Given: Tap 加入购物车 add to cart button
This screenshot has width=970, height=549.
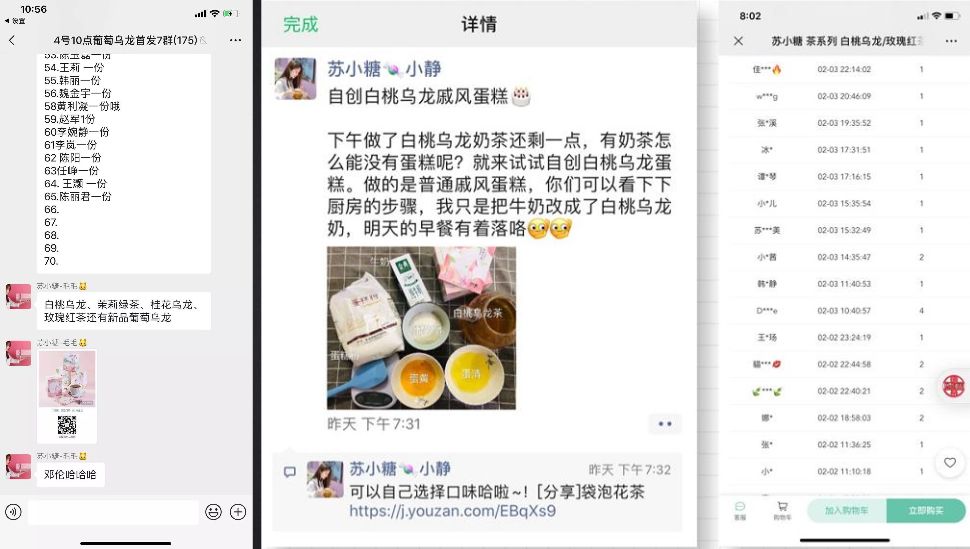Looking at the screenshot, I should pyautogui.click(x=847, y=511).
